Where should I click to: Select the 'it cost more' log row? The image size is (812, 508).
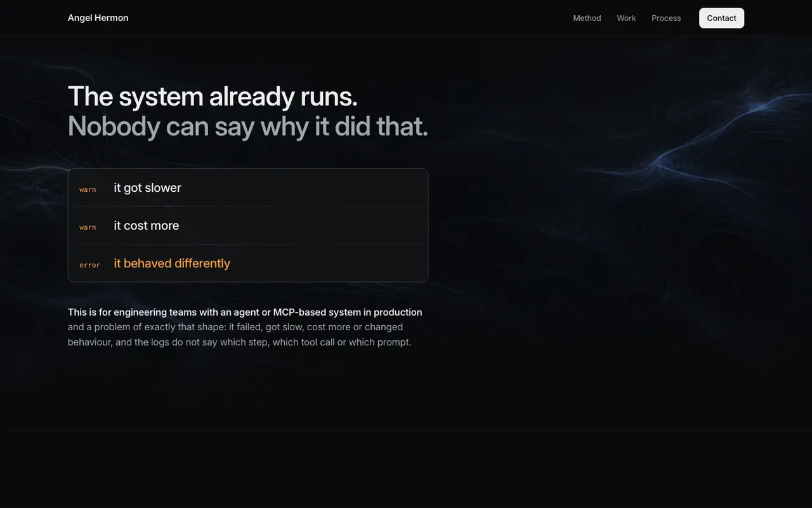[248, 225]
